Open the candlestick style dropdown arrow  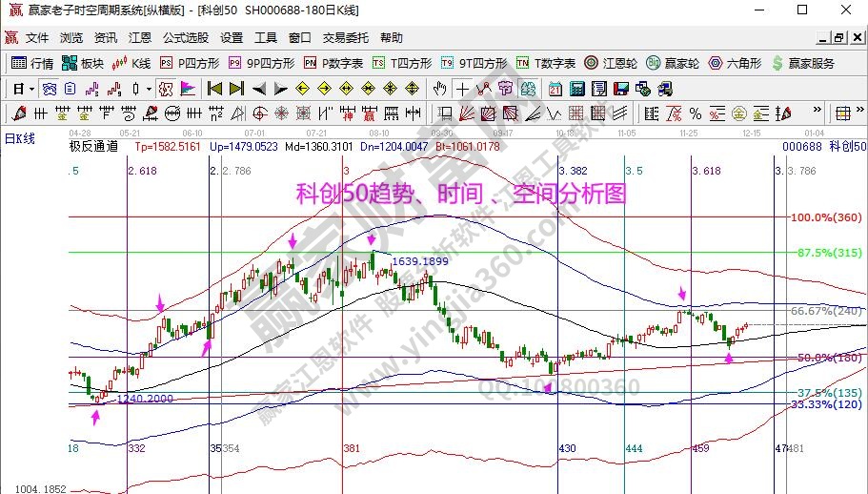coord(148,89)
